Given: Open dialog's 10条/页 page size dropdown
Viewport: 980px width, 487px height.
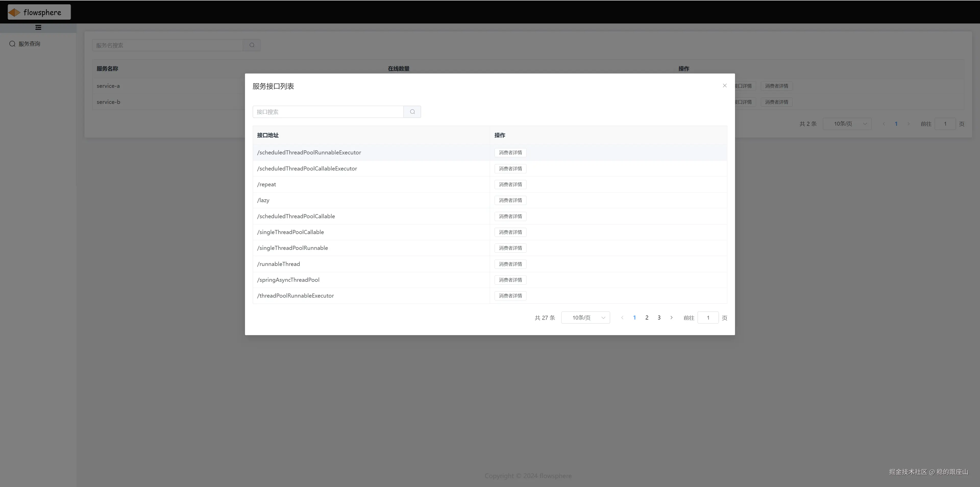Looking at the screenshot, I should pyautogui.click(x=585, y=318).
